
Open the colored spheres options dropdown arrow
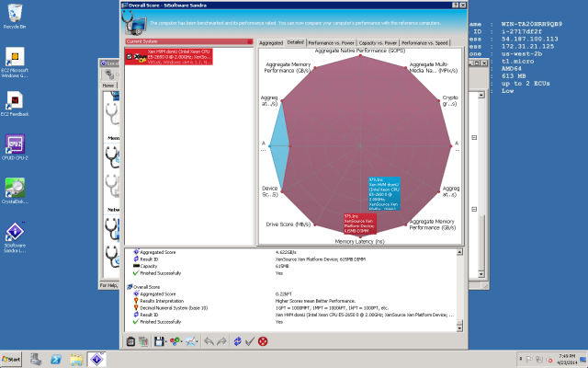(182, 341)
